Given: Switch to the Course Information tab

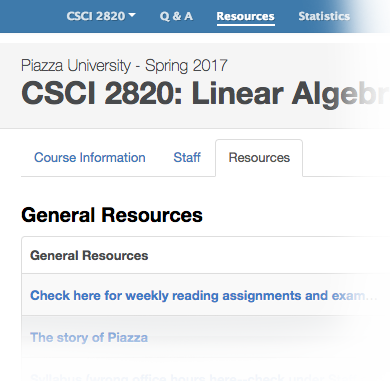Looking at the screenshot, I should (x=90, y=157).
